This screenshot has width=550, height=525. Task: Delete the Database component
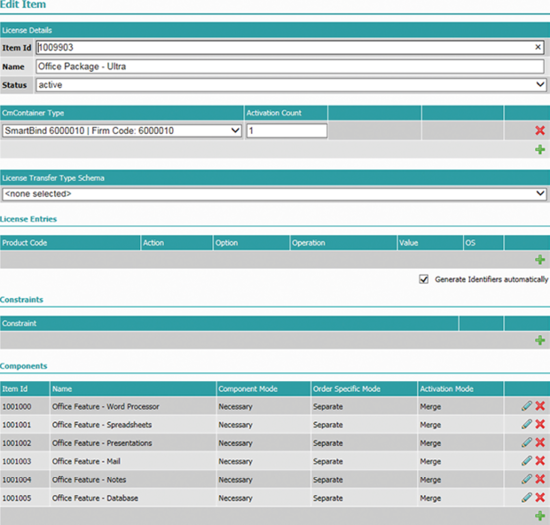(x=540, y=497)
